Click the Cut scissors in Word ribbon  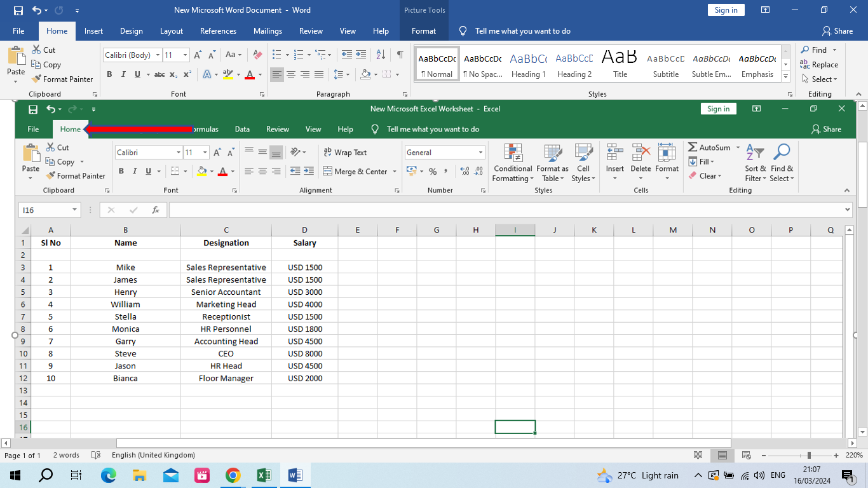[x=36, y=50]
